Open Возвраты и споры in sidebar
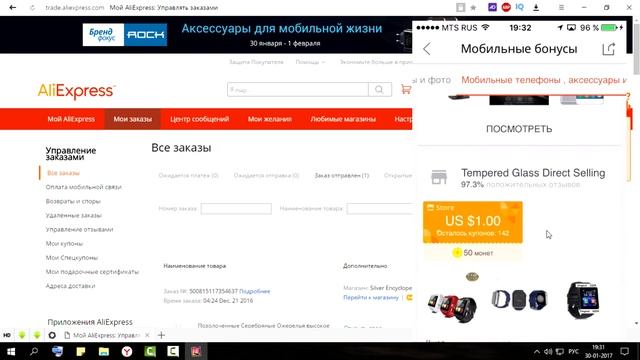Image resolution: width=640 pixels, height=360 pixels. pos(73,201)
